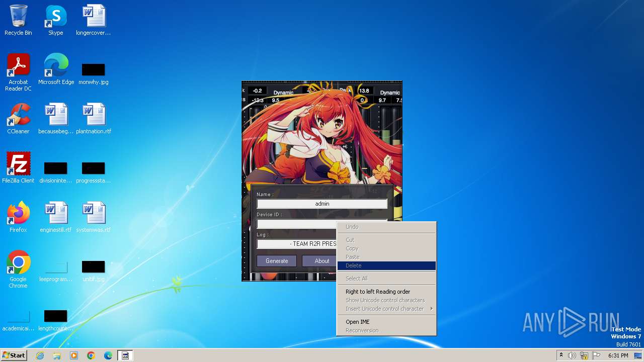Launch Firefox from the desktop
The height and width of the screenshot is (362, 644).
[18, 217]
